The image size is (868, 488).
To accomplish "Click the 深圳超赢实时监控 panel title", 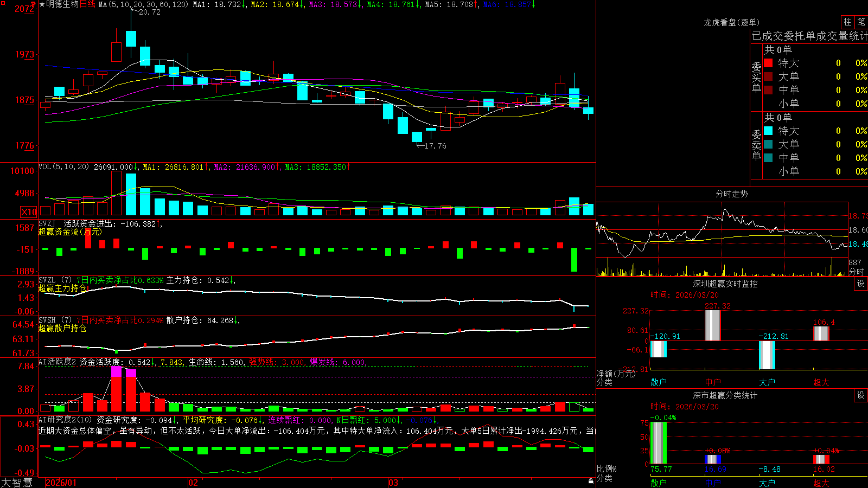I will pyautogui.click(x=725, y=284).
